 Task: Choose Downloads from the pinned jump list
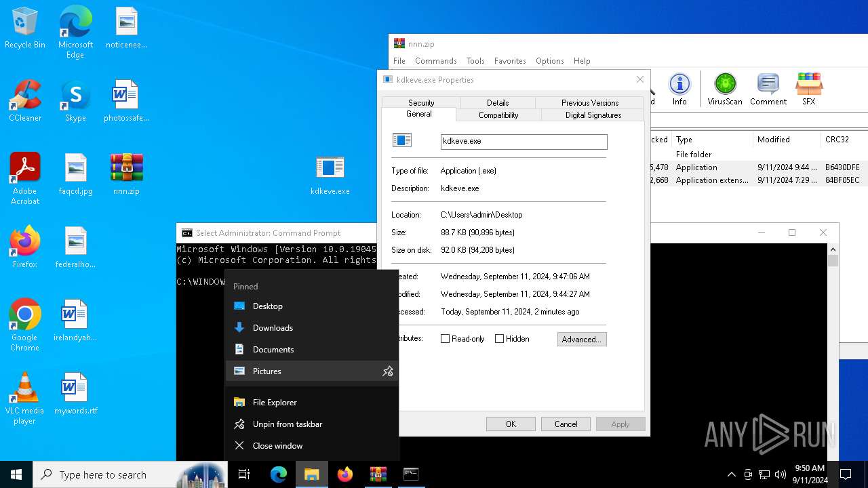pos(312,328)
